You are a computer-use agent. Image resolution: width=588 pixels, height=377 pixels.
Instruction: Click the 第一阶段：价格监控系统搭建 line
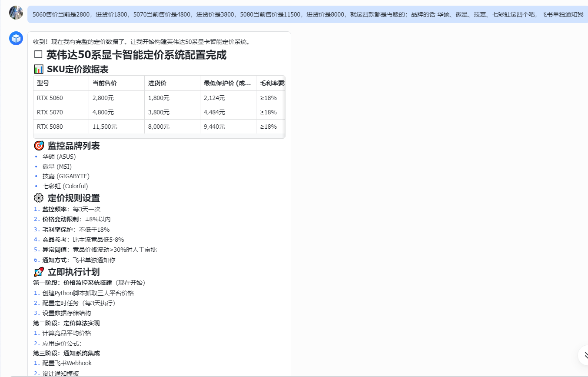pos(91,283)
